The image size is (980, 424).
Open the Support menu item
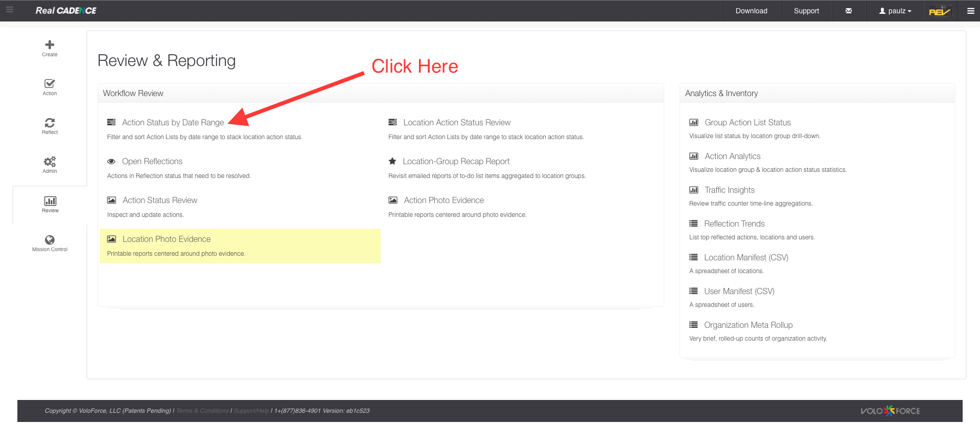(x=806, y=11)
